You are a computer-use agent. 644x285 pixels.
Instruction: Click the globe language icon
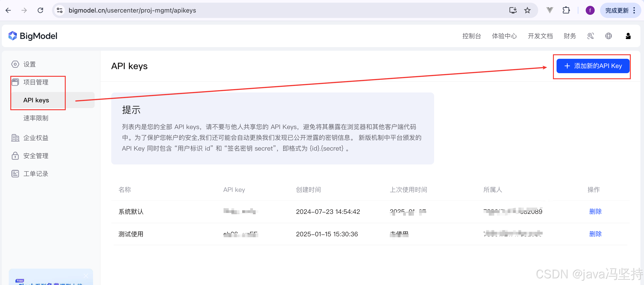[x=608, y=36]
